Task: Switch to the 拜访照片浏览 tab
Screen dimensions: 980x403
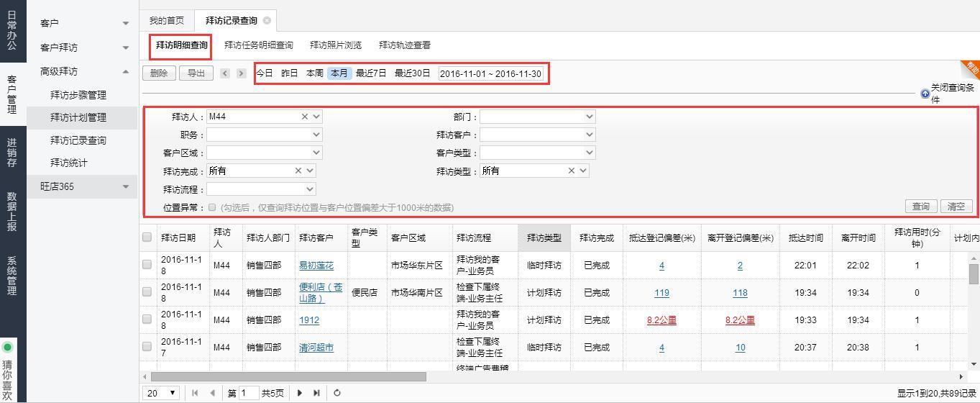Action: click(x=336, y=45)
